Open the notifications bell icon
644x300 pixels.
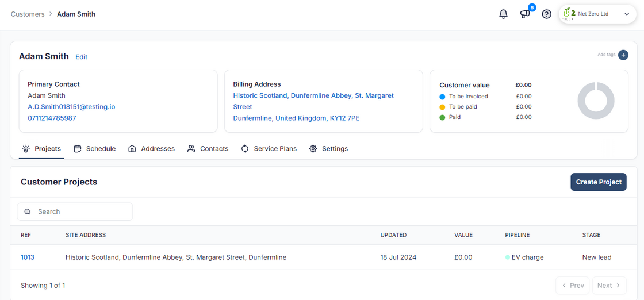point(503,14)
